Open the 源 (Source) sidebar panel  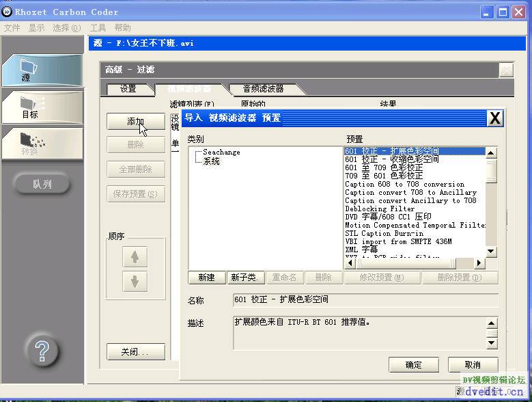(43, 70)
